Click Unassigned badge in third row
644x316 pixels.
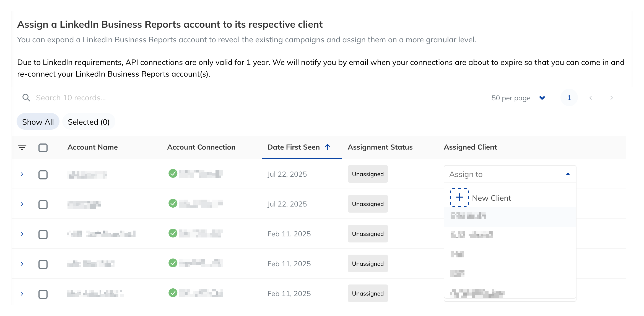[368, 234]
